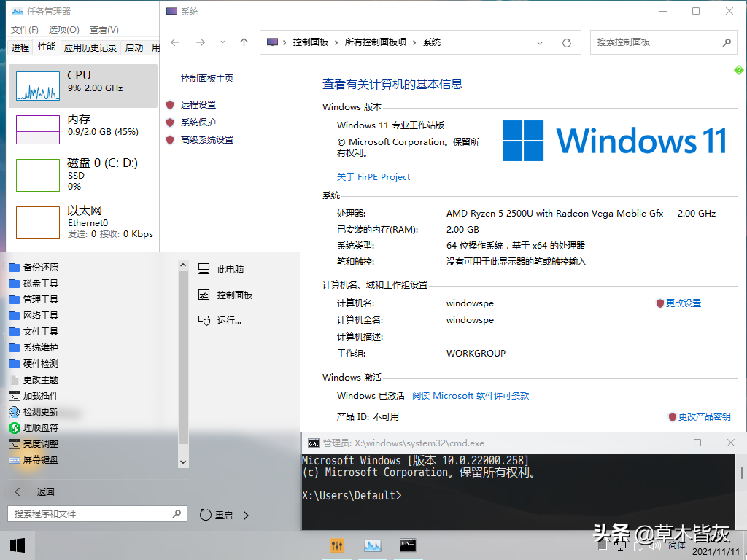
Task: Switch to the 性能 tab
Action: pyautogui.click(x=47, y=47)
